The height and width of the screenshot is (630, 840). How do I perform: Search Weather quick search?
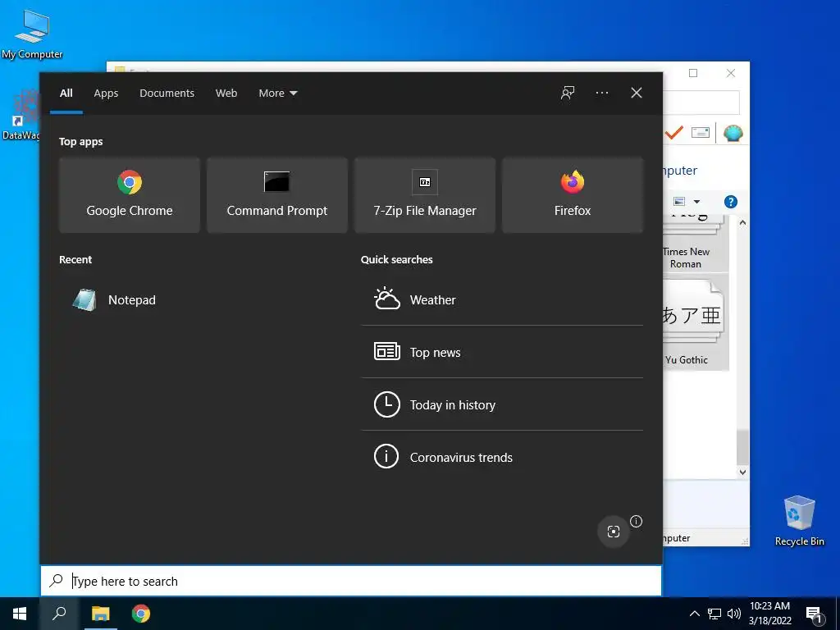(x=502, y=300)
